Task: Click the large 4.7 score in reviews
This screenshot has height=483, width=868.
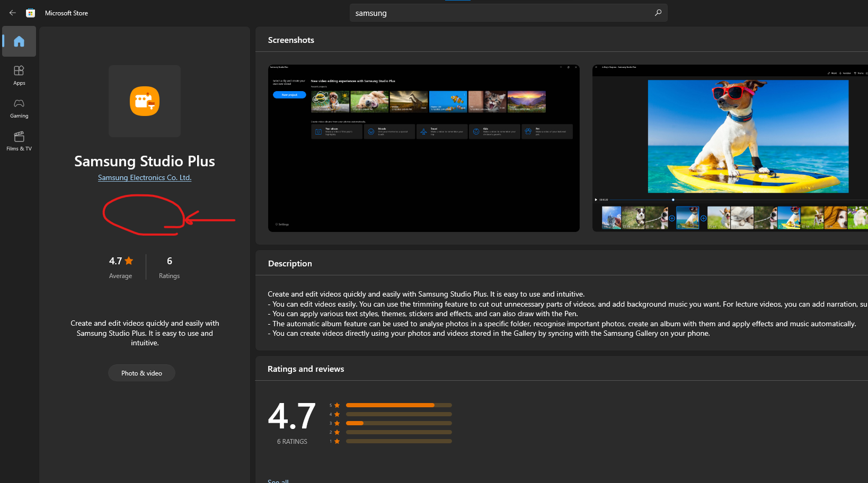Action: [x=292, y=416]
